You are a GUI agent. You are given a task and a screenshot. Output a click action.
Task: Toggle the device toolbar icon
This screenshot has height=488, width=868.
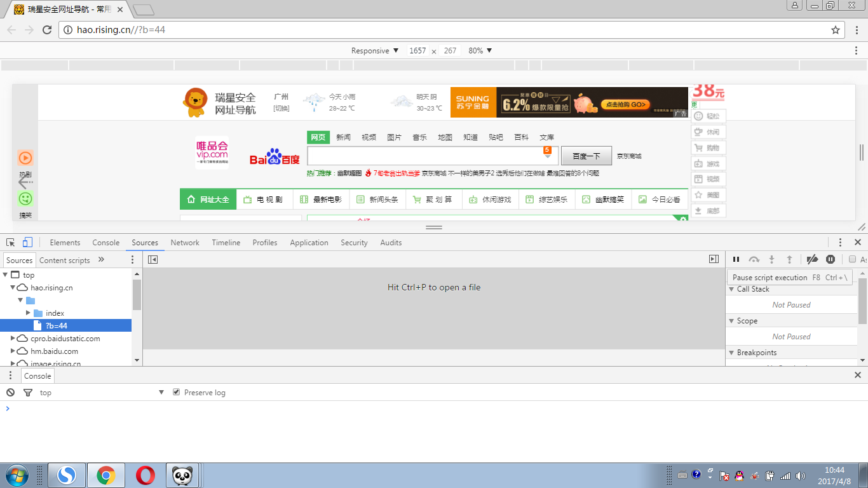[x=27, y=242]
